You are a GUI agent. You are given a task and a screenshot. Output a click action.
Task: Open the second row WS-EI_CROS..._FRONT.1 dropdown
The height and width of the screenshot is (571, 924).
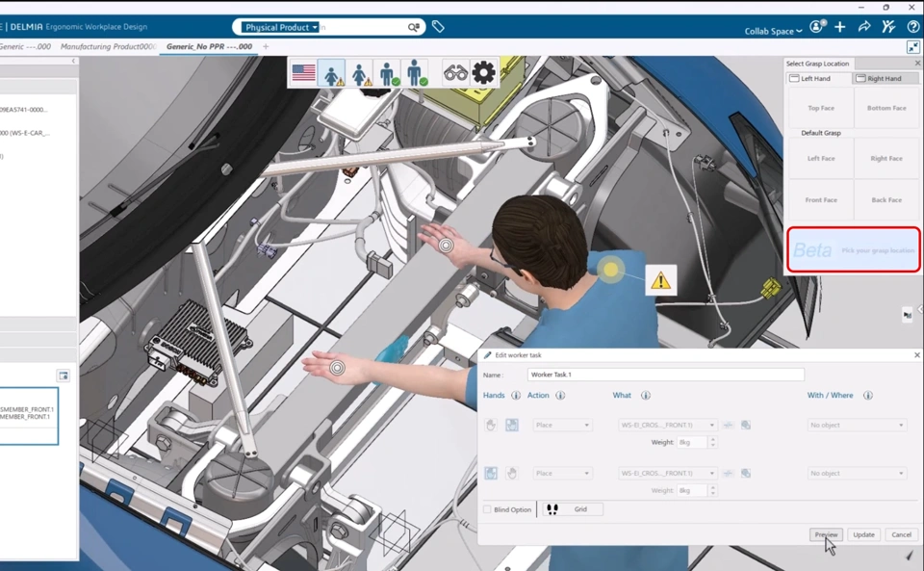tap(668, 473)
